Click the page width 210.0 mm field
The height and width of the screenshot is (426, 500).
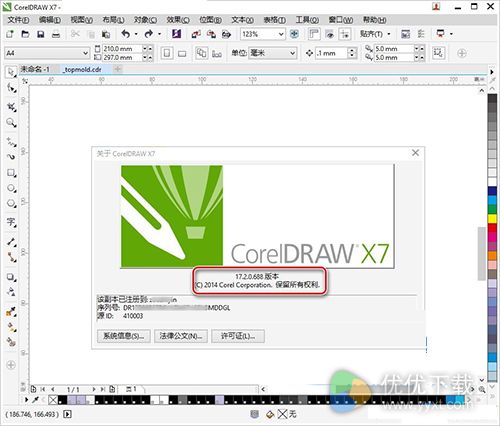[x=122, y=49]
